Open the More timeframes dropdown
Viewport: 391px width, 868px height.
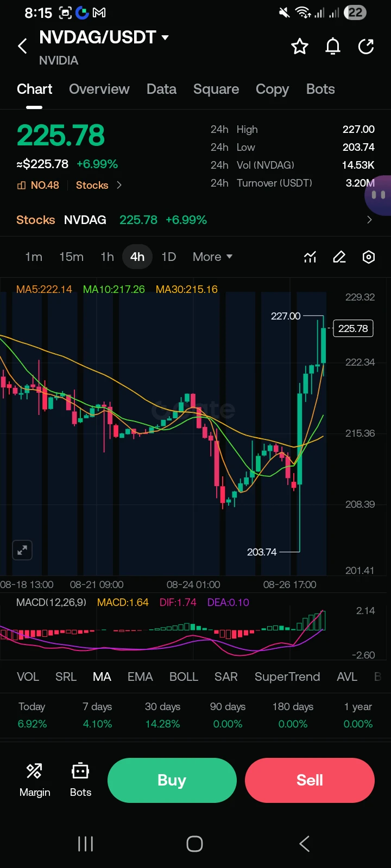click(212, 257)
